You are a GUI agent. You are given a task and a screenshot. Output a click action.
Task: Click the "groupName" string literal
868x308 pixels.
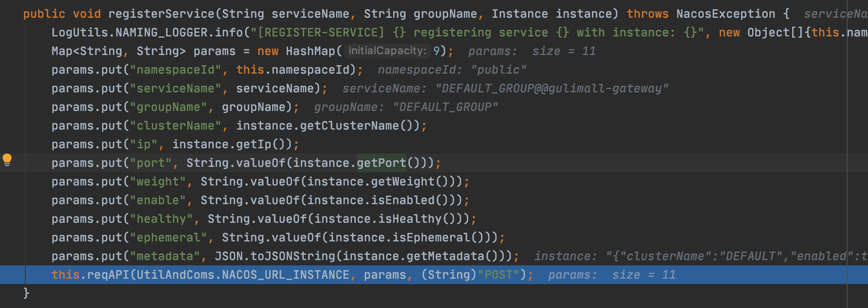click(169, 107)
